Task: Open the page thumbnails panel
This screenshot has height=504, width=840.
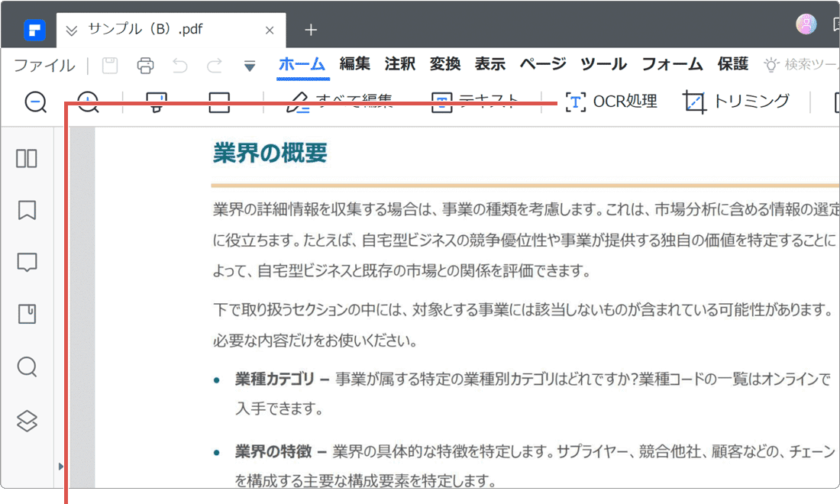Action: pyautogui.click(x=27, y=158)
